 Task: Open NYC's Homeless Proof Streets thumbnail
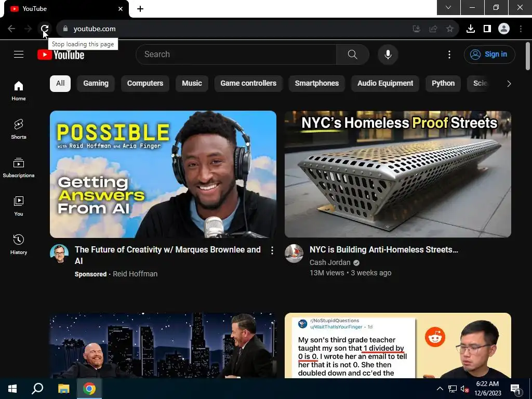[397, 174]
